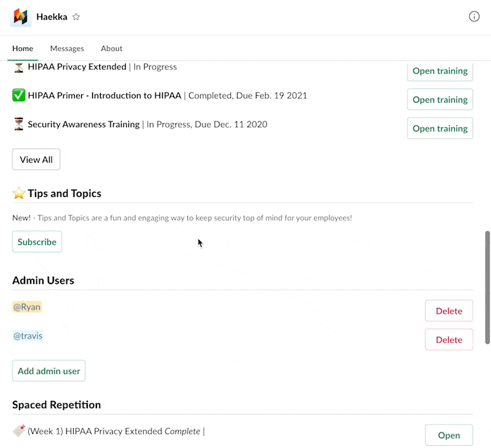
Task: Open the app info details icon
Action: 474,17
